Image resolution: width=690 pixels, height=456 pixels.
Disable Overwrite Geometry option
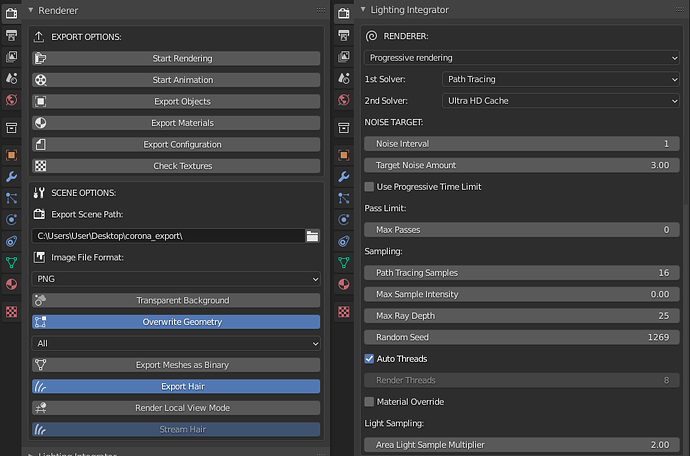(176, 322)
